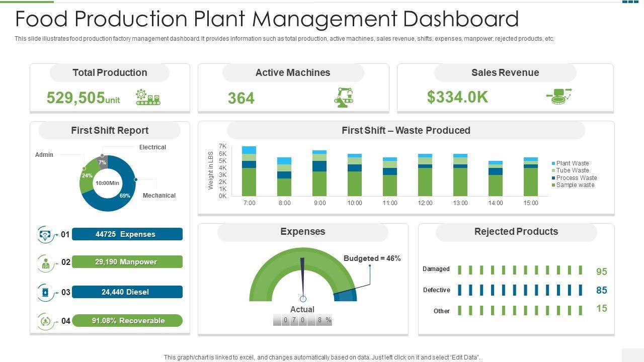This screenshot has width=644, height=362.
Task: Click the robotic arm Active Machines icon
Action: click(x=344, y=97)
